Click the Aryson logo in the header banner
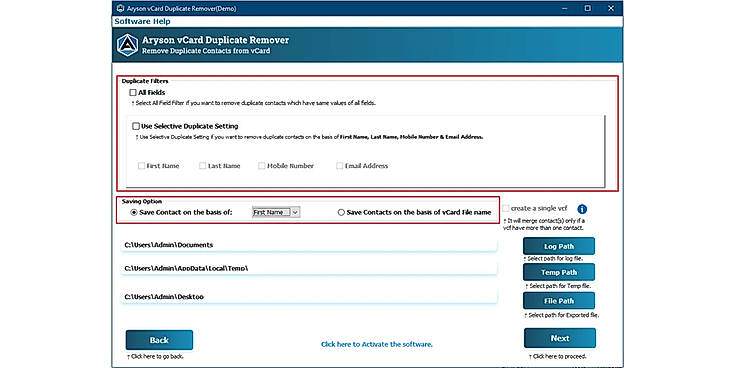Viewport: 736px width, 368px height. [128, 45]
